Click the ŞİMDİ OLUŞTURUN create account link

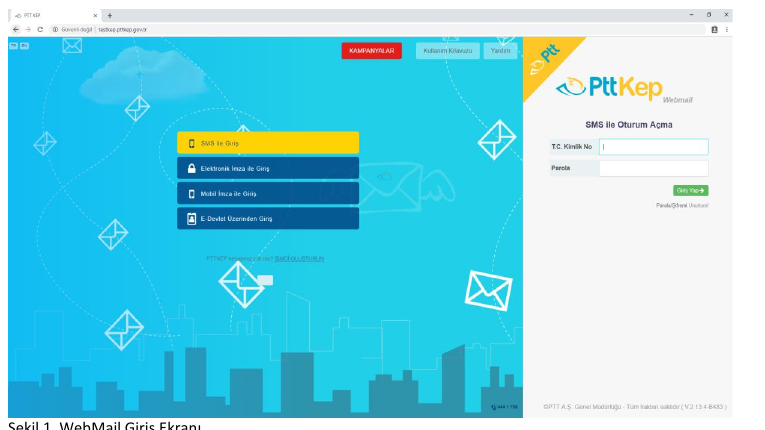click(x=299, y=259)
